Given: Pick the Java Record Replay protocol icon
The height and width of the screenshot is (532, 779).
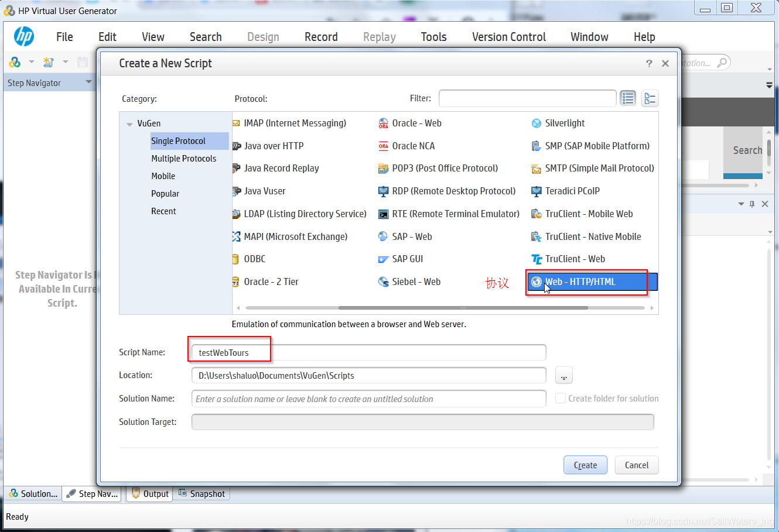Looking at the screenshot, I should (237, 169).
